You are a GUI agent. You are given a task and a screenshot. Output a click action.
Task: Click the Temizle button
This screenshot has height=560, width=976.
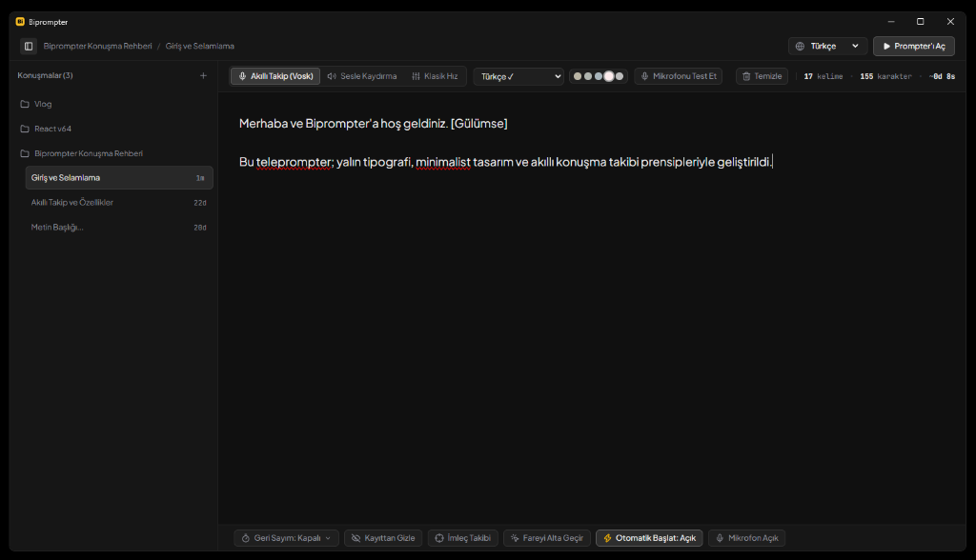[762, 76]
